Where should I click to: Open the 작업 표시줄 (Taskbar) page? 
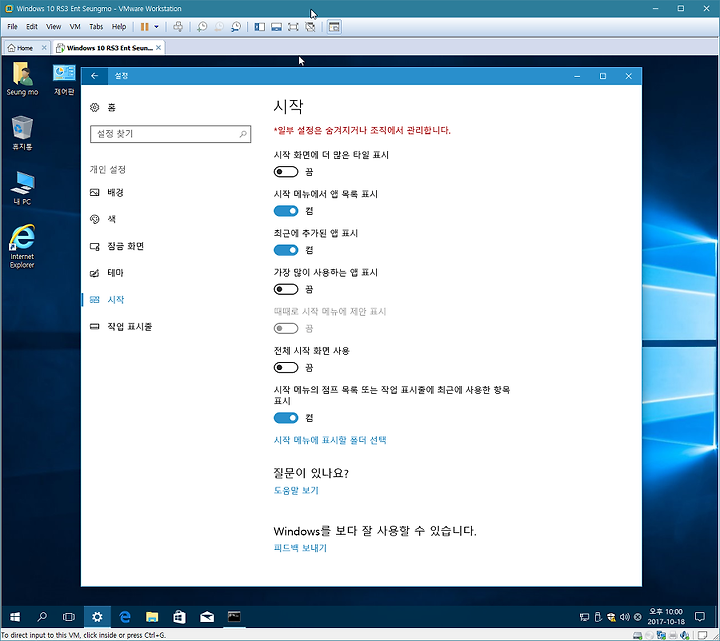(121, 326)
